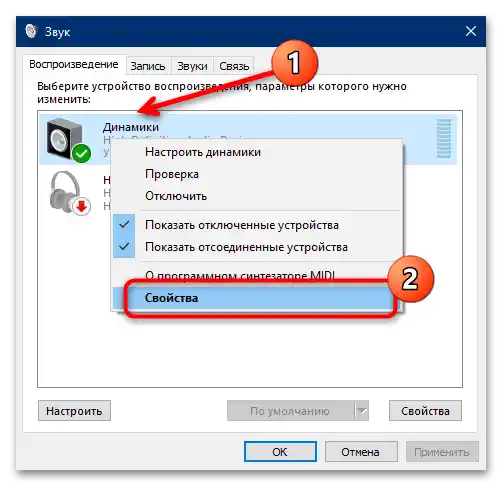
Task: Toggle Показать отключенные устройства checkmark
Action: 124,225
